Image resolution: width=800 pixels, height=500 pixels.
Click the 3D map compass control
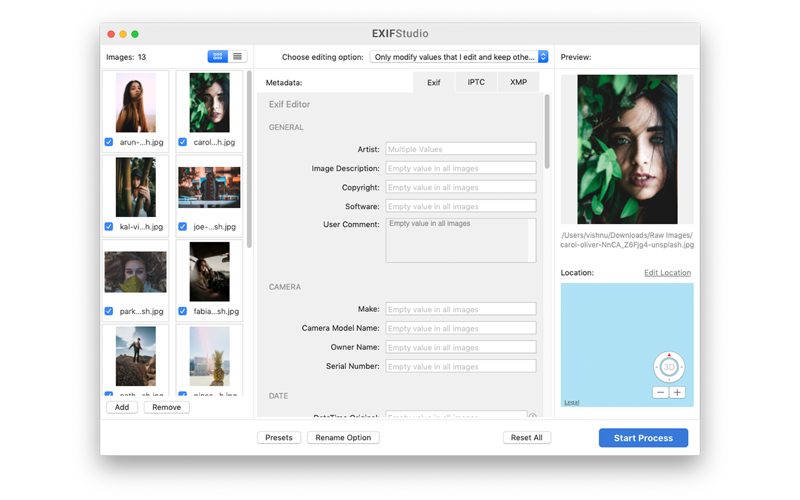(x=669, y=367)
